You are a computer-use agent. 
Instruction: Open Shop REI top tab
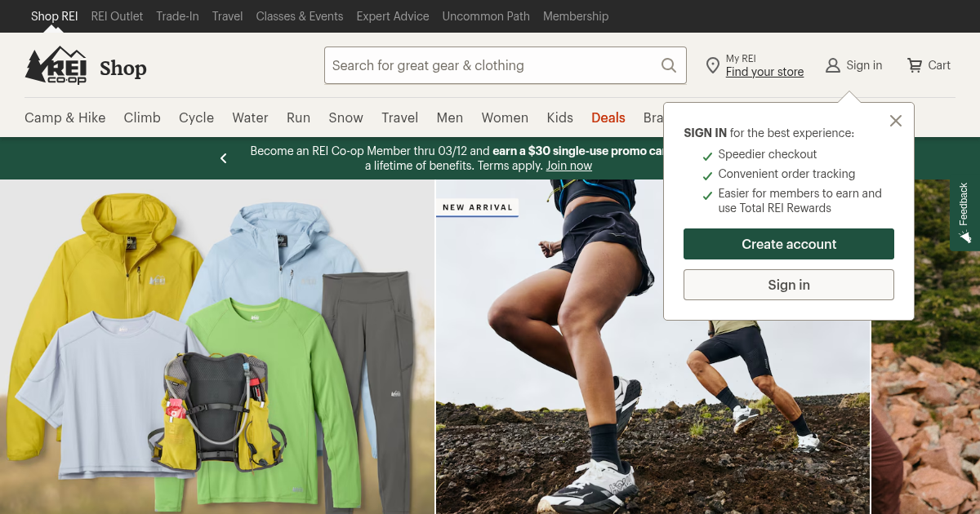point(54,16)
